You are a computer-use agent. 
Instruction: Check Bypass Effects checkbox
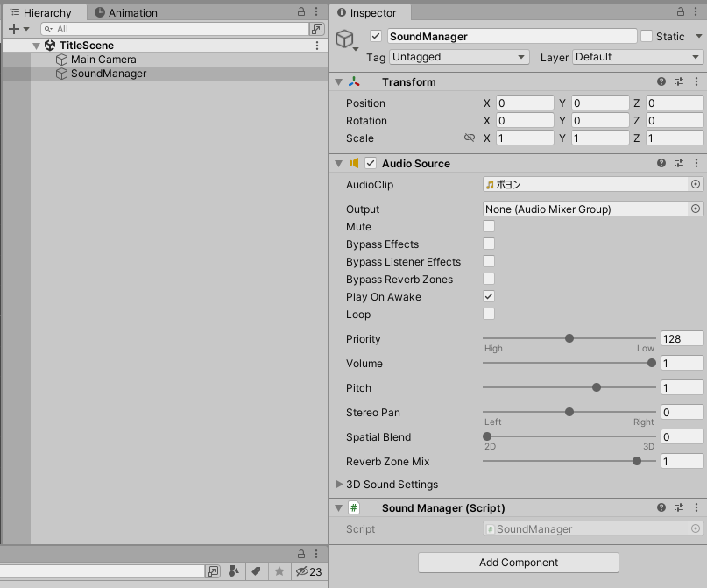(x=488, y=244)
